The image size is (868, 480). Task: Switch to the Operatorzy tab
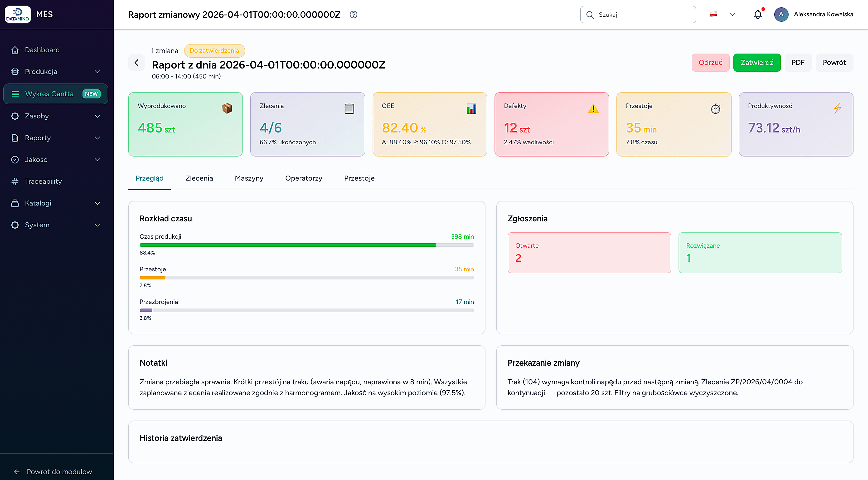tap(304, 179)
